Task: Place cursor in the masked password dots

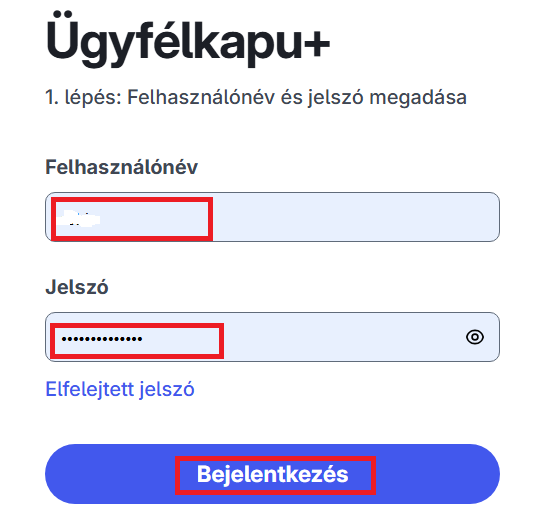Action: (x=102, y=339)
